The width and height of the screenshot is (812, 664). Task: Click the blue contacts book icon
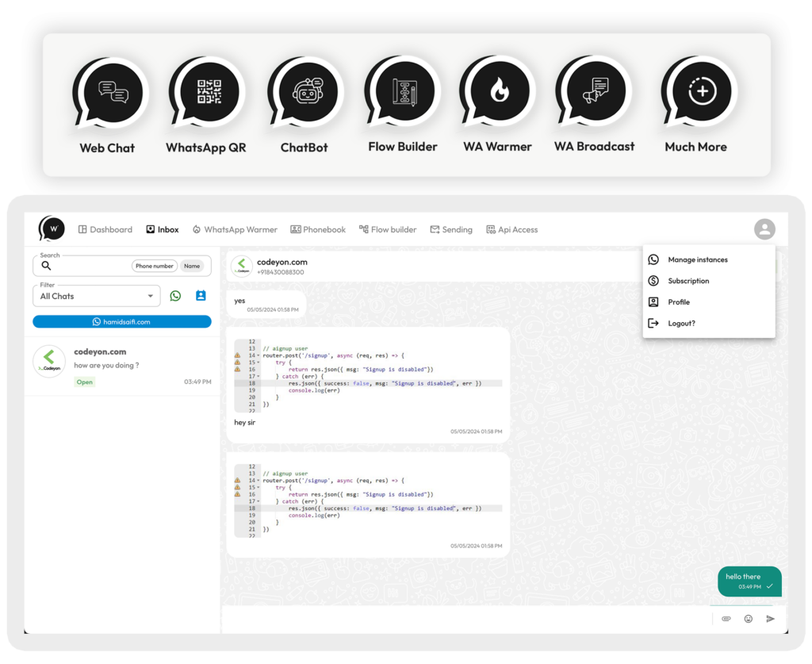point(201,296)
